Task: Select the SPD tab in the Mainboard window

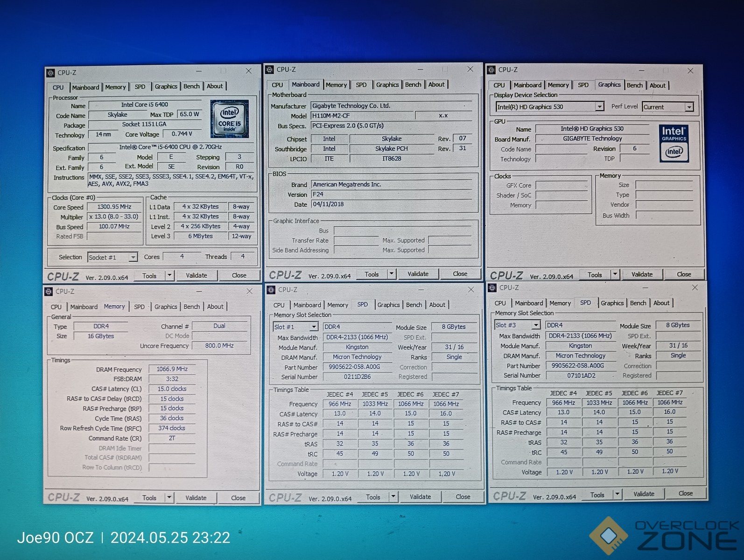Action: tap(361, 85)
